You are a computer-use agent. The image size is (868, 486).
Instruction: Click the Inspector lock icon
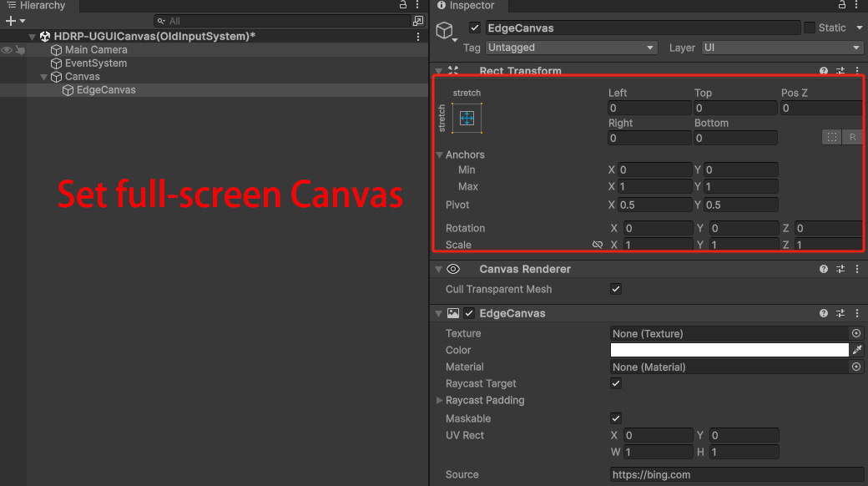[841, 6]
